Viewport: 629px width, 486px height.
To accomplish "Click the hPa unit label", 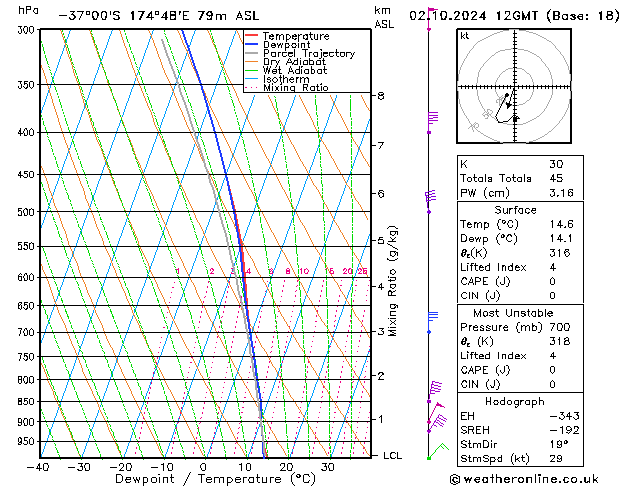I will click(x=28, y=10).
